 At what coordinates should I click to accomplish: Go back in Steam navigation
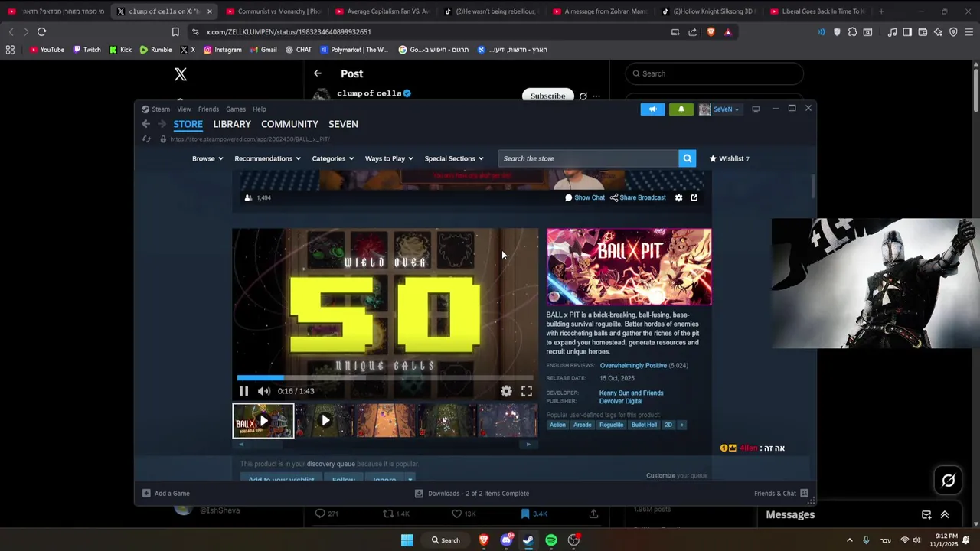(x=145, y=124)
